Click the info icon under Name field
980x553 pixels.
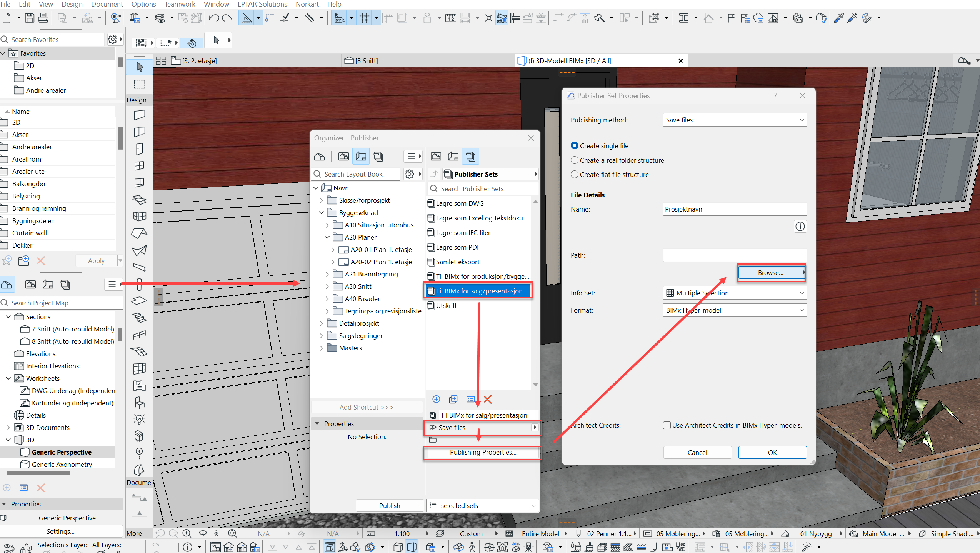pyautogui.click(x=800, y=227)
